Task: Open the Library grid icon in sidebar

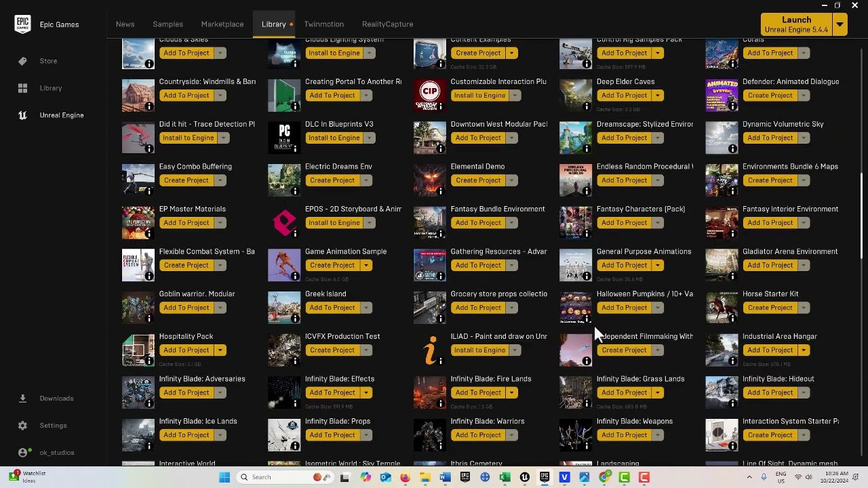Action: [x=22, y=88]
